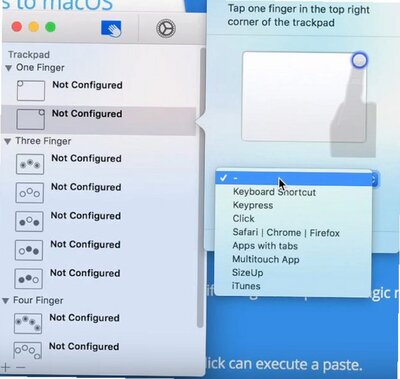Select Safari | Chrome | Firefox menu entry
The width and height of the screenshot is (400, 379).
click(286, 232)
